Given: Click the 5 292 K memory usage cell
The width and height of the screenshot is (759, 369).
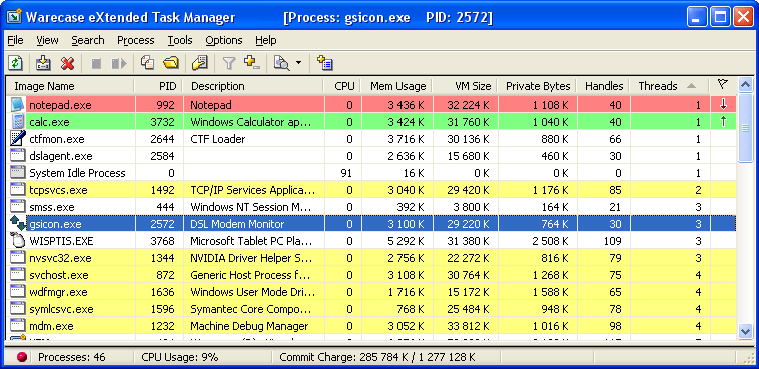Looking at the screenshot, I should point(396,241).
